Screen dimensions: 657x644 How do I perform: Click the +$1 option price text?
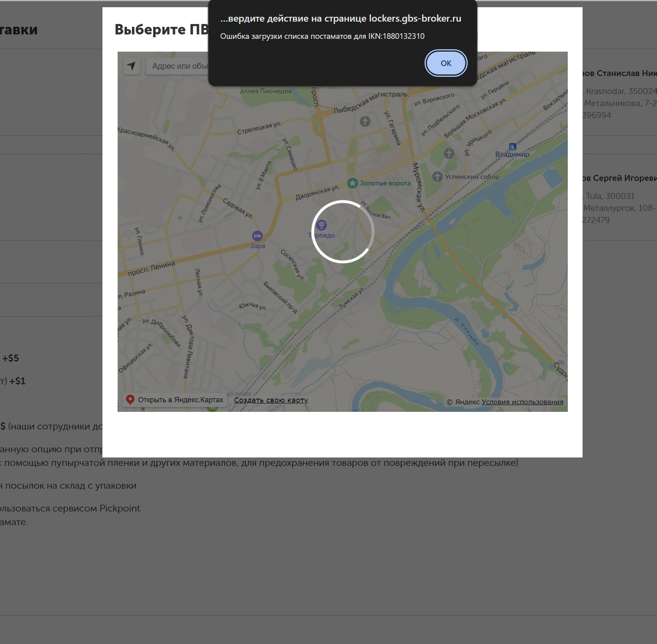tap(17, 381)
